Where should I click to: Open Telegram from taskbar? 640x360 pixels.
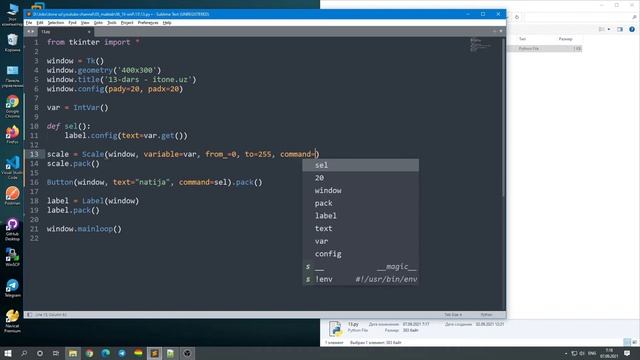122,353
